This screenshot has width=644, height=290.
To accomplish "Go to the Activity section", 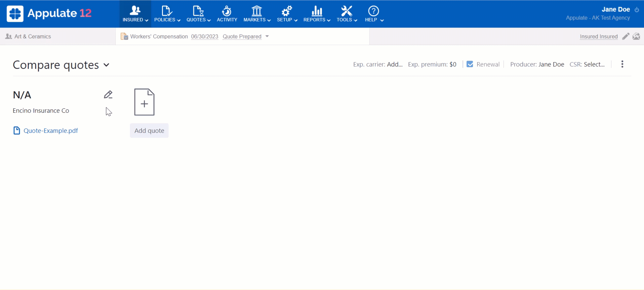I will (x=227, y=14).
